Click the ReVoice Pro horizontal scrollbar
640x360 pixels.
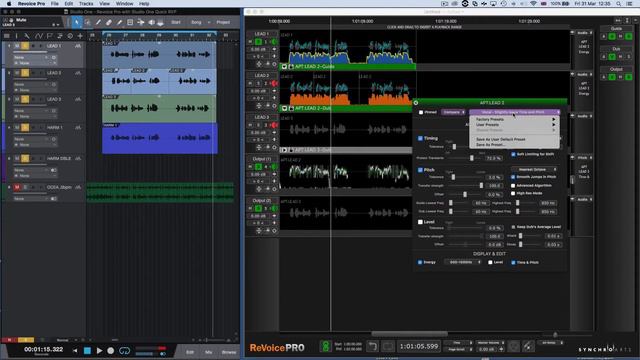pyautogui.click(x=409, y=333)
